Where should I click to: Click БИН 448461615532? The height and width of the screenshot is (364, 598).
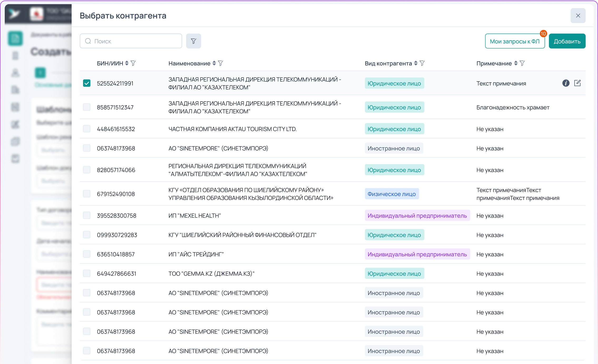[116, 129]
